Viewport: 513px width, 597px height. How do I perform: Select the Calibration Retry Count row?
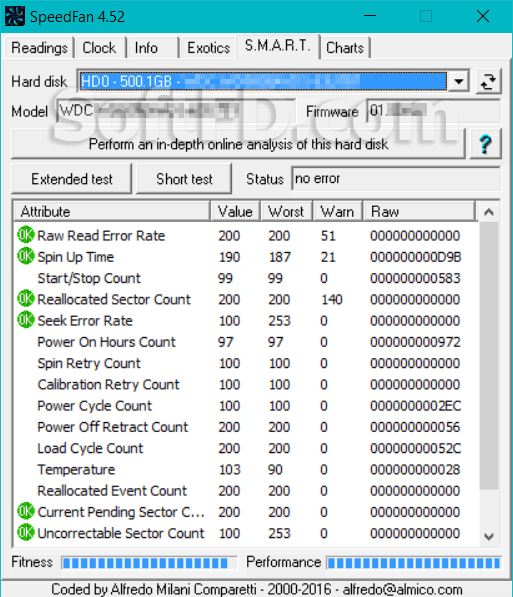point(246,385)
